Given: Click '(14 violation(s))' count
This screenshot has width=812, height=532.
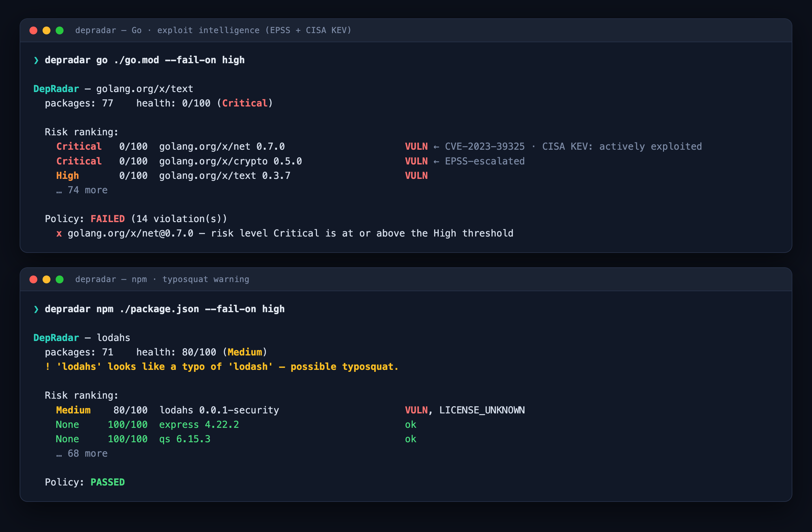Looking at the screenshot, I should tap(179, 219).
